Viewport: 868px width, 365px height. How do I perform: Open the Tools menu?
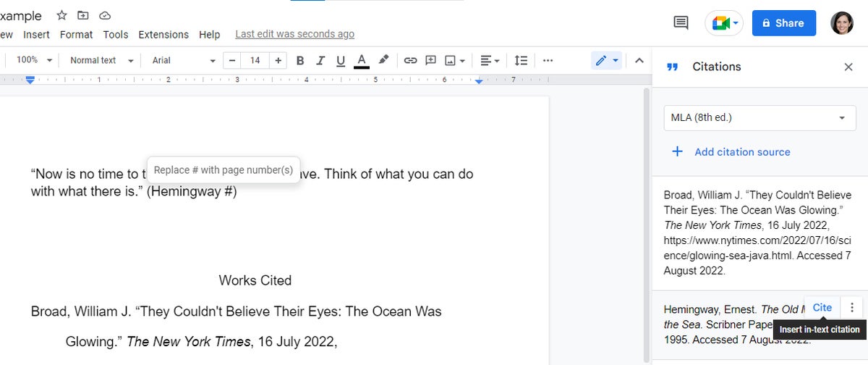116,34
